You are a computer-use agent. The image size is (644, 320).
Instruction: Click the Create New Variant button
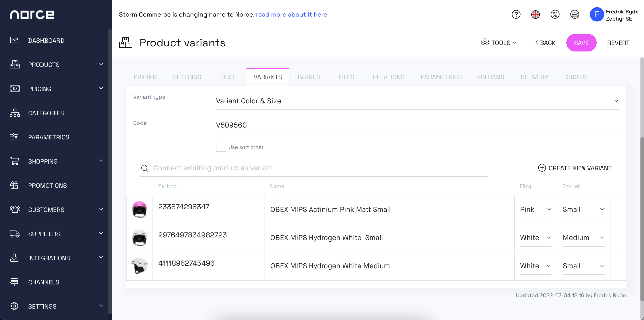coord(575,168)
